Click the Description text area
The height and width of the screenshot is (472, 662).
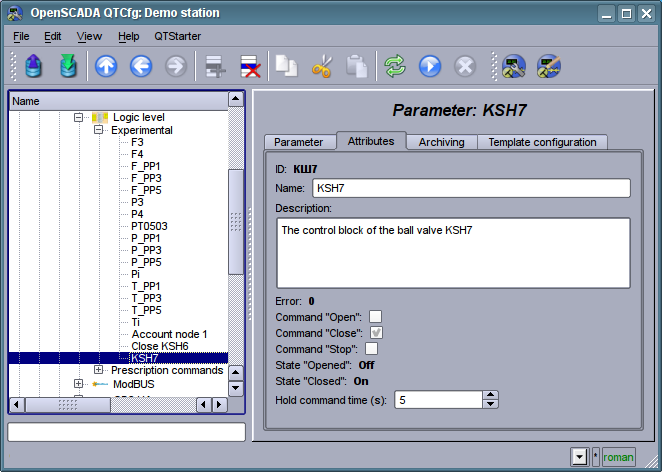click(453, 253)
